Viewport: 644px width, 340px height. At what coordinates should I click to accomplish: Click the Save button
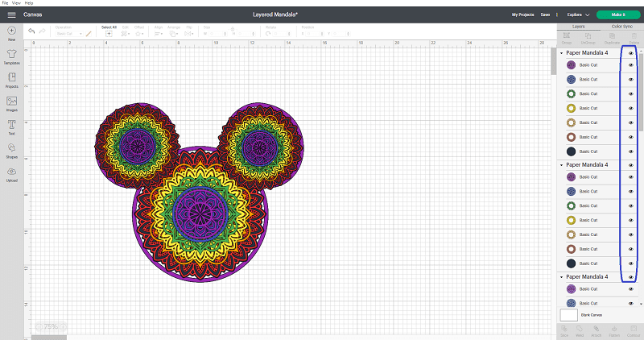[545, 15]
